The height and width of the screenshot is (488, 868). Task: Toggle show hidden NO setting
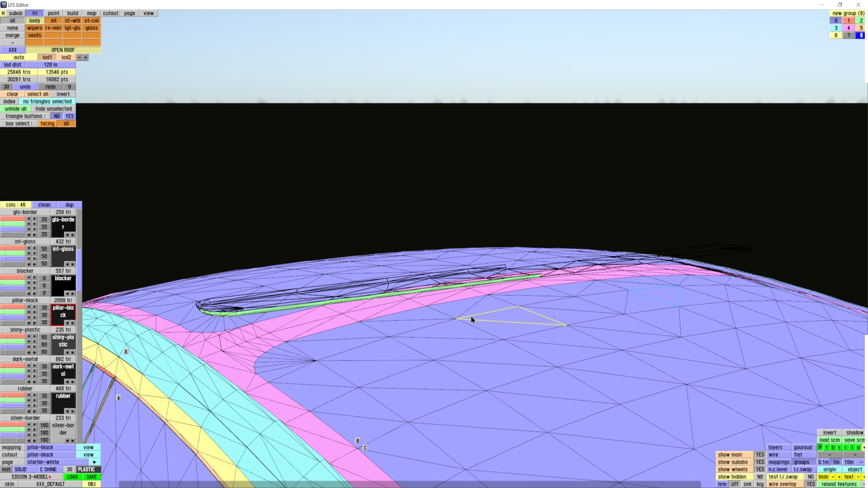[760, 477]
